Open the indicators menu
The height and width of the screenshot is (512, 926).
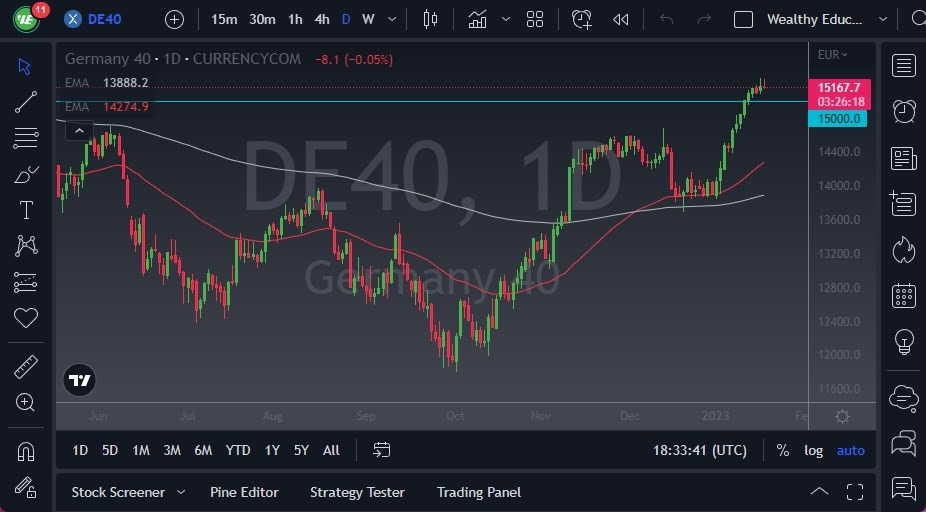(477, 19)
